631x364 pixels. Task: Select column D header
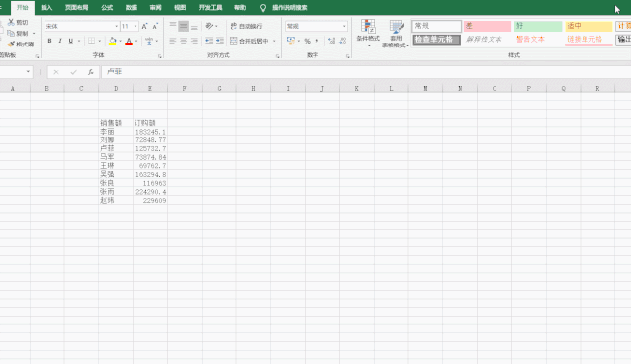(x=116, y=89)
